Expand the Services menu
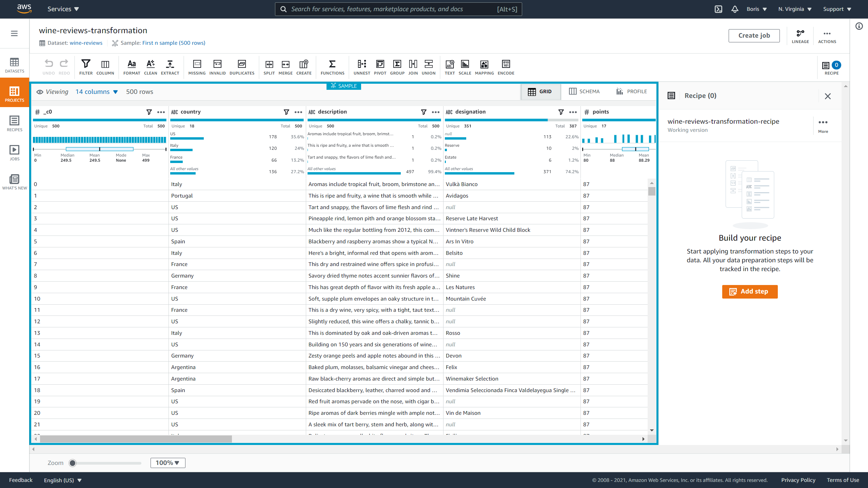 tap(63, 9)
